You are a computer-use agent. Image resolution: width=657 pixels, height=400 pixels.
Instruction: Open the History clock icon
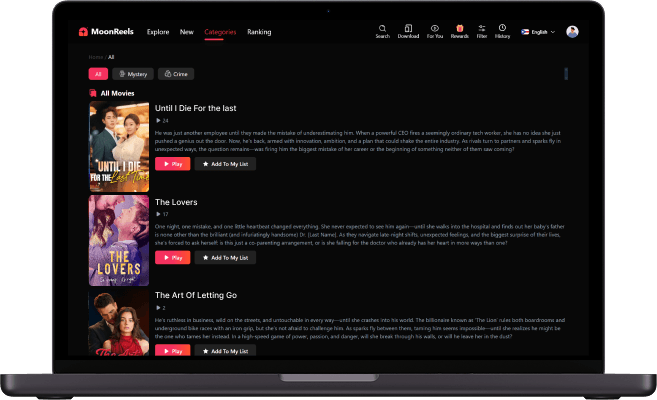(x=502, y=31)
